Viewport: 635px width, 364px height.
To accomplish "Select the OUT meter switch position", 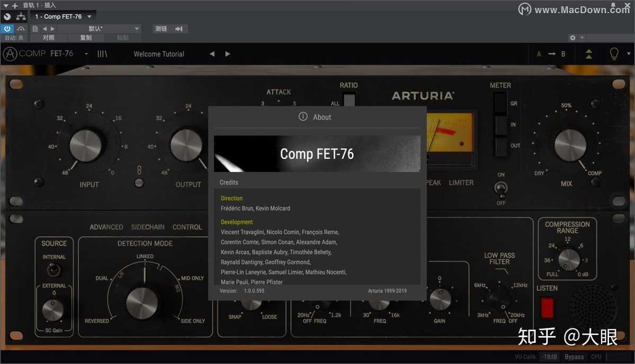I will tap(500, 145).
